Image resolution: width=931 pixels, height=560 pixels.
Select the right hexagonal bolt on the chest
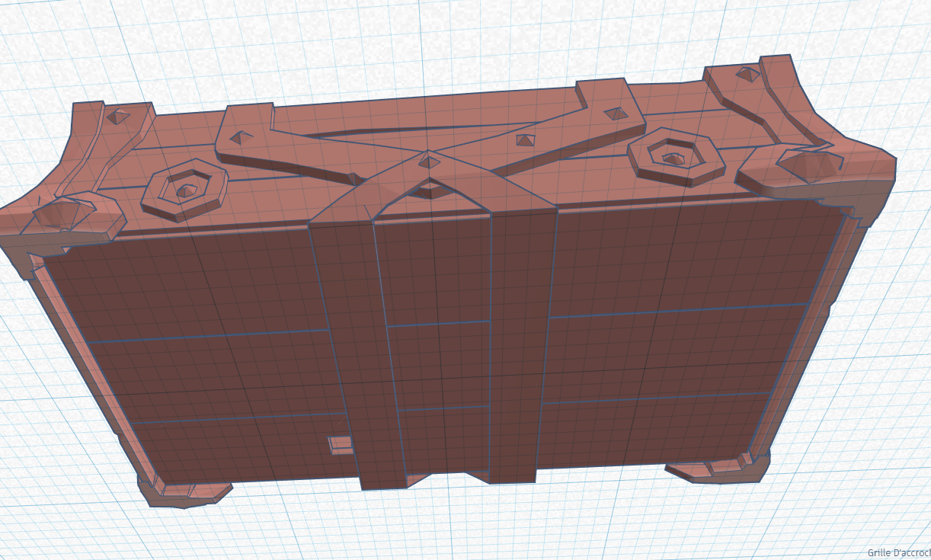pyautogui.click(x=674, y=158)
